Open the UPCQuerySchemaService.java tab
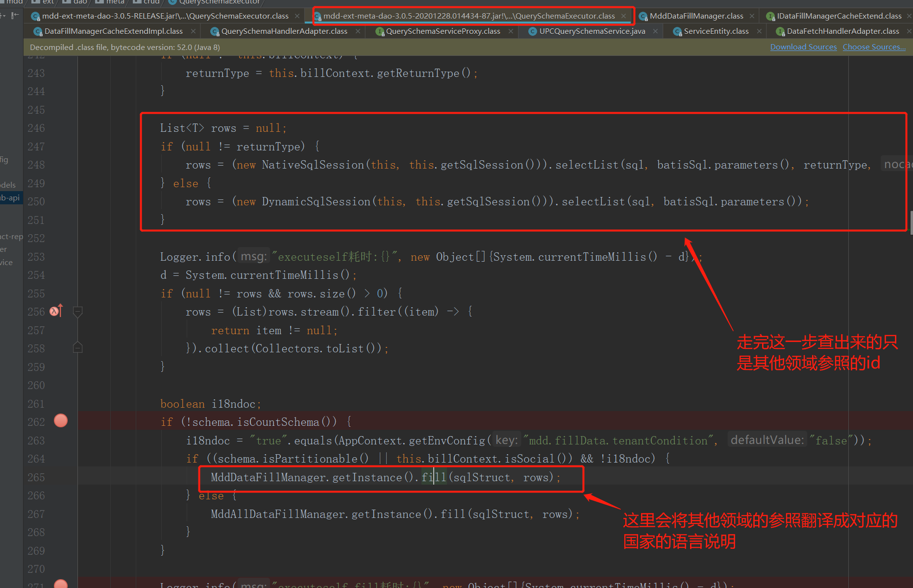The image size is (913, 588). [x=592, y=31]
